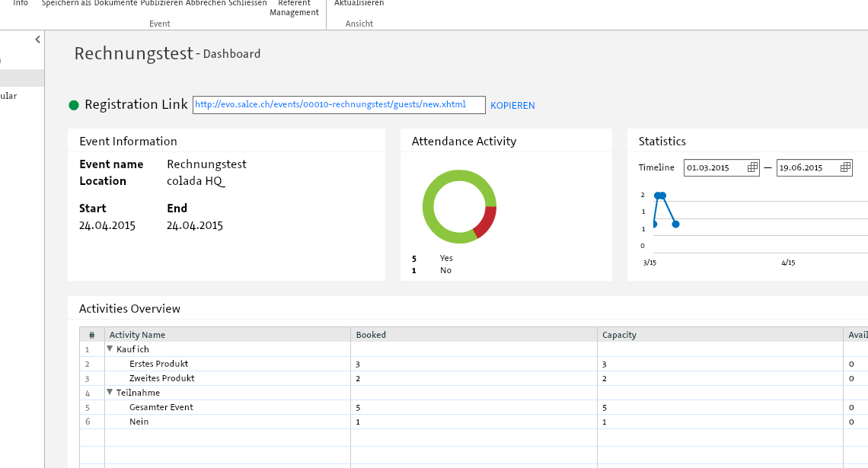The height and width of the screenshot is (468, 868).
Task: Select the Erstes Produkt row
Action: pos(474,364)
